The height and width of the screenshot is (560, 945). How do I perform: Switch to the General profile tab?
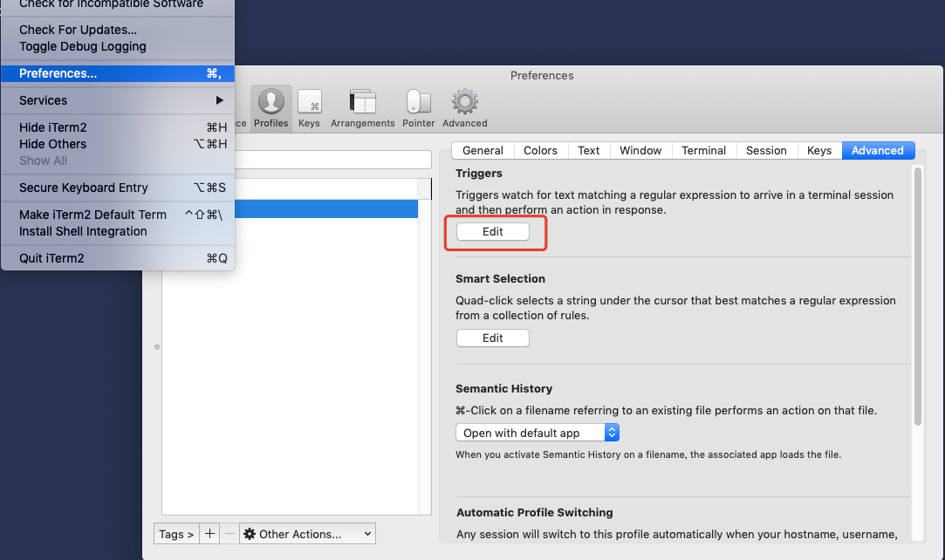point(483,151)
